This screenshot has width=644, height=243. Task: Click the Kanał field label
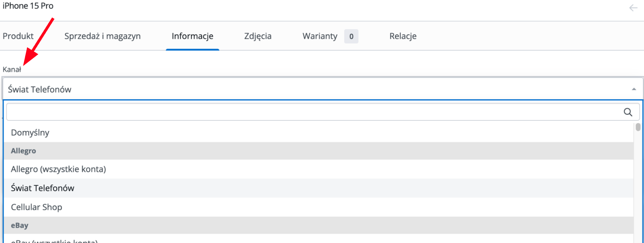12,69
